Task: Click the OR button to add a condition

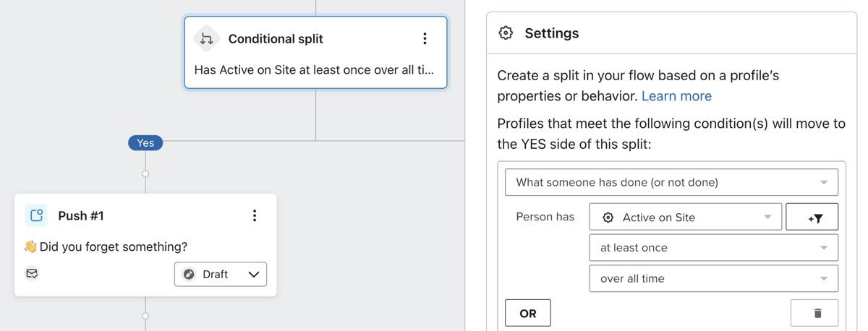Action: [527, 313]
